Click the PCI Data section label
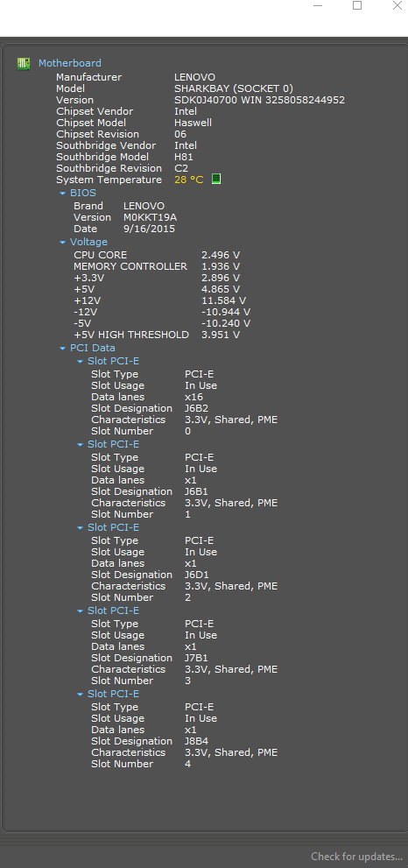Image resolution: width=408 pixels, height=868 pixels. pos(93,348)
